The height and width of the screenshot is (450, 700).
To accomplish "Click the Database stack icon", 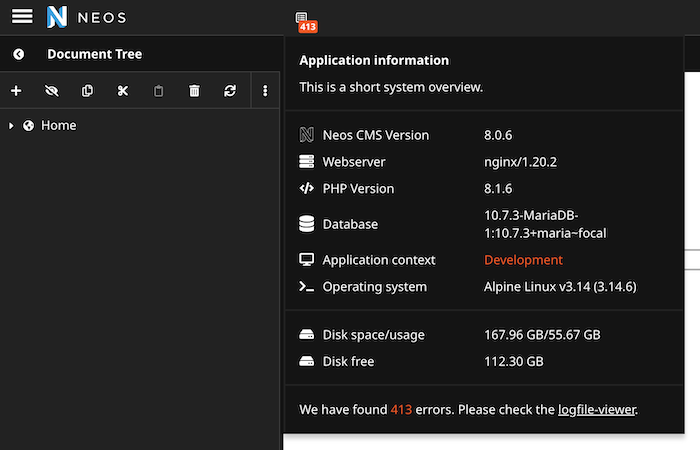I will pos(306,224).
